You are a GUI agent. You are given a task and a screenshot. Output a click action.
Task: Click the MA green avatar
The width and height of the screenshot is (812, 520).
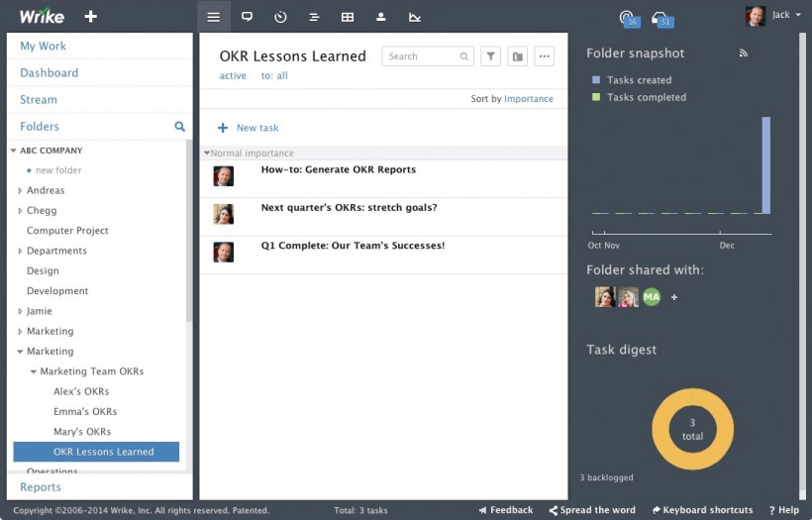[652, 297]
